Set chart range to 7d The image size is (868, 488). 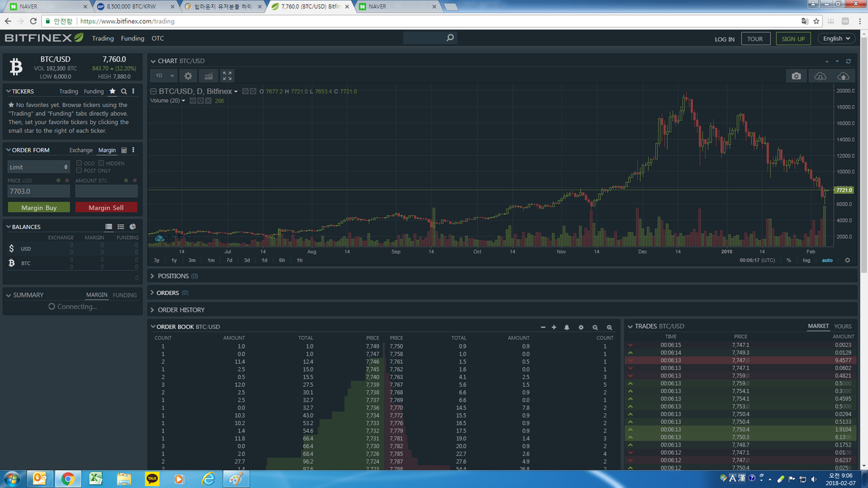coord(229,260)
